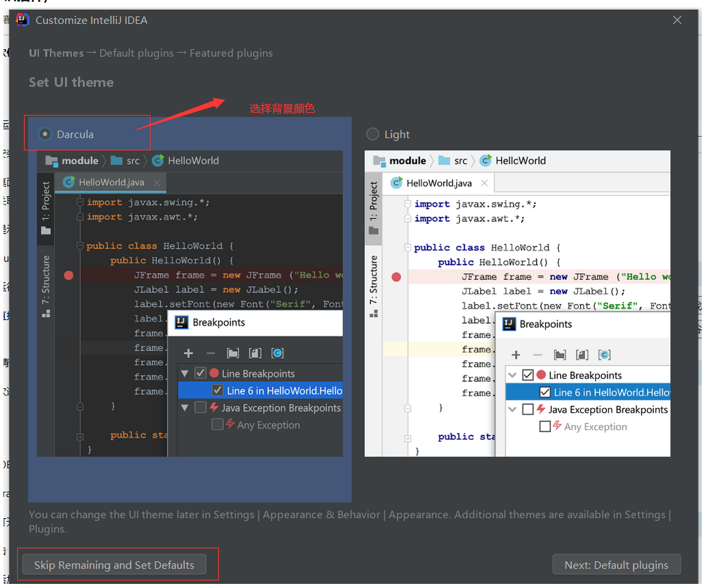Click the Light theme preview image
The width and height of the screenshot is (704, 588).
click(x=517, y=304)
